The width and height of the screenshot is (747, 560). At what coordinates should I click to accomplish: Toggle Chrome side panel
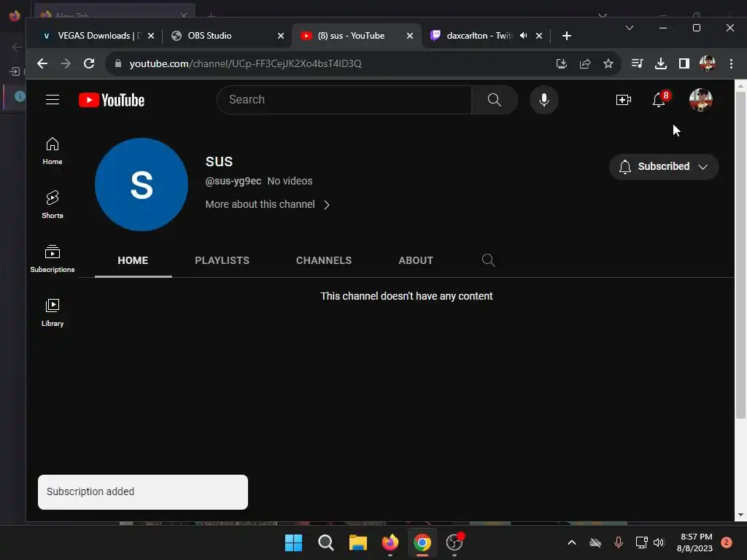[684, 63]
